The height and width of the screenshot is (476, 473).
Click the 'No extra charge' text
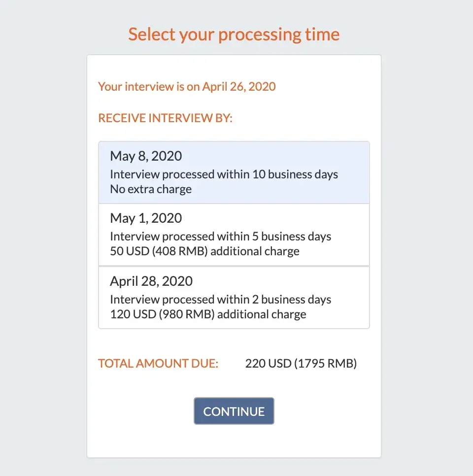151,189
